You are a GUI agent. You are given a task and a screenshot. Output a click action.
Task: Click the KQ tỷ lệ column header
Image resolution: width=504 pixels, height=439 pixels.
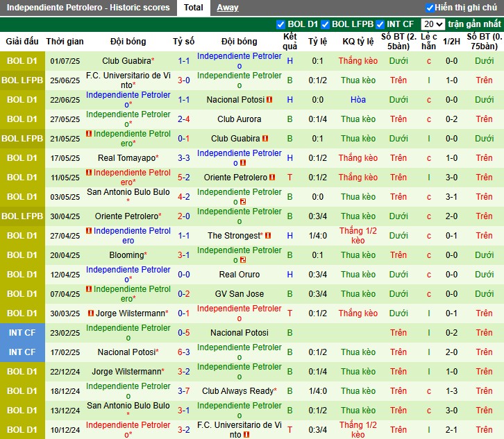pos(358,42)
